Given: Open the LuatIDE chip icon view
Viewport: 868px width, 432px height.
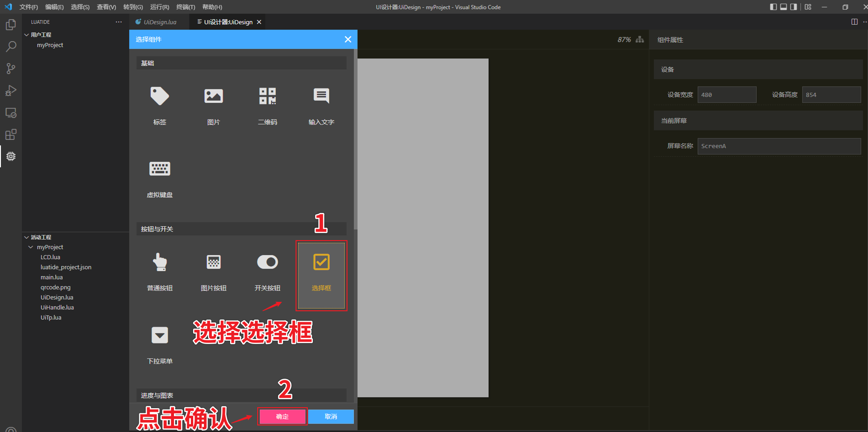Looking at the screenshot, I should coord(11,156).
